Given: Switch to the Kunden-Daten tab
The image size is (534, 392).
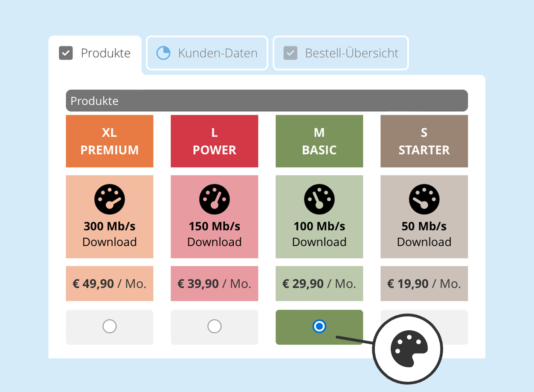Looking at the screenshot, I should click(x=207, y=53).
